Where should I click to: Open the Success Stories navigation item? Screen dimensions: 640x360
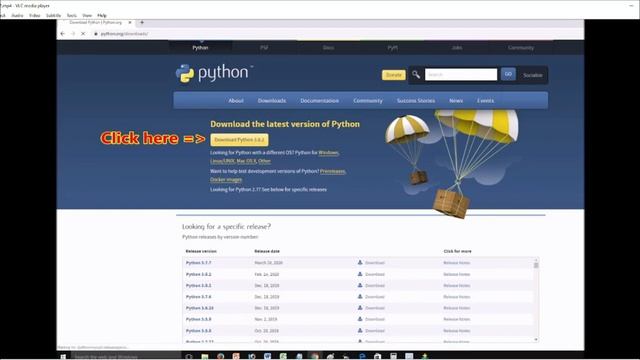point(416,100)
